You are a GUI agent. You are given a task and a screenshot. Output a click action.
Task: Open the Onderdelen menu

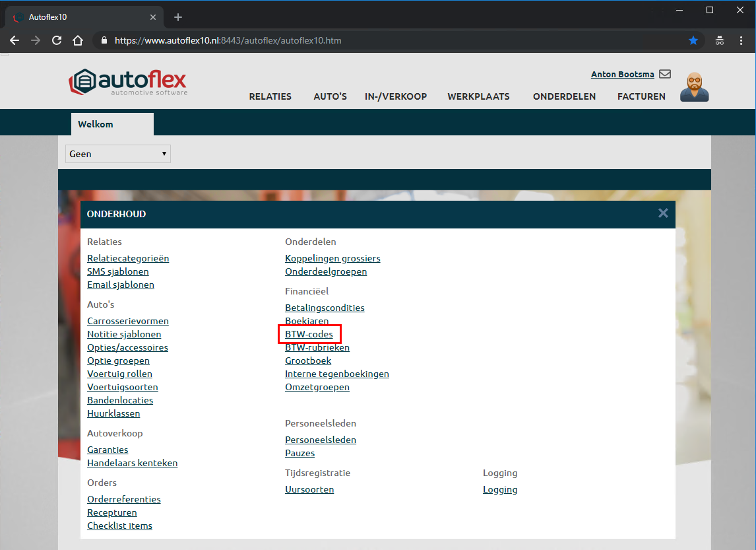(564, 96)
